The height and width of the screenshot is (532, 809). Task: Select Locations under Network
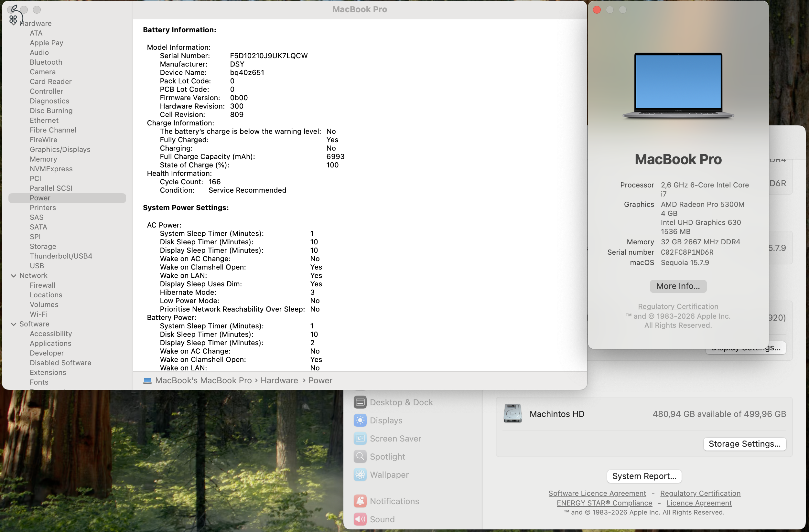(x=46, y=295)
